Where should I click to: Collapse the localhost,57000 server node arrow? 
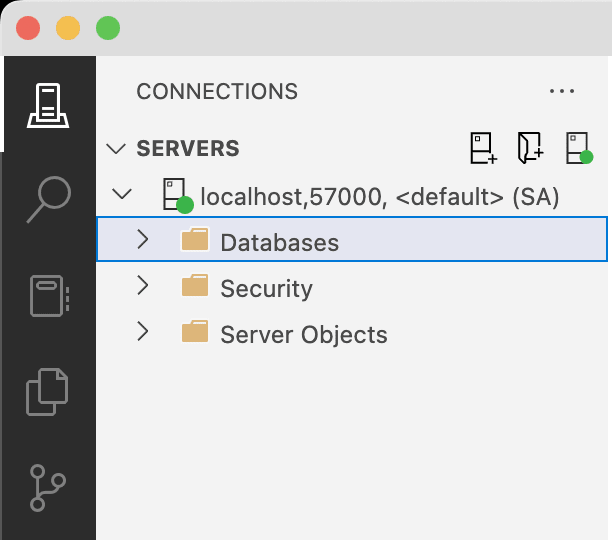[122, 194]
